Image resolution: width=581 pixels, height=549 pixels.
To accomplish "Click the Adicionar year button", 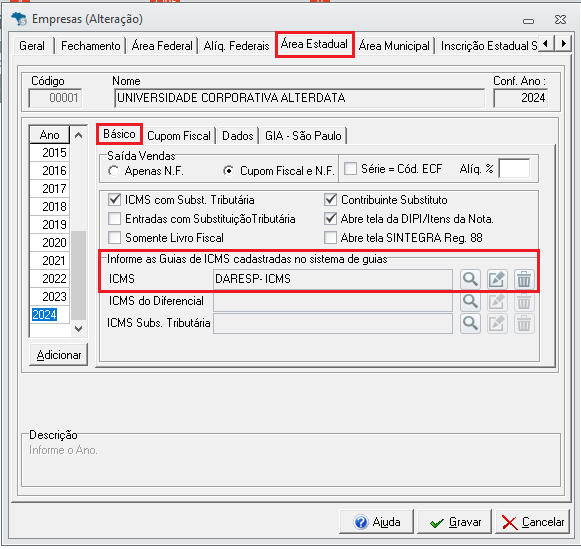I will tap(59, 355).
